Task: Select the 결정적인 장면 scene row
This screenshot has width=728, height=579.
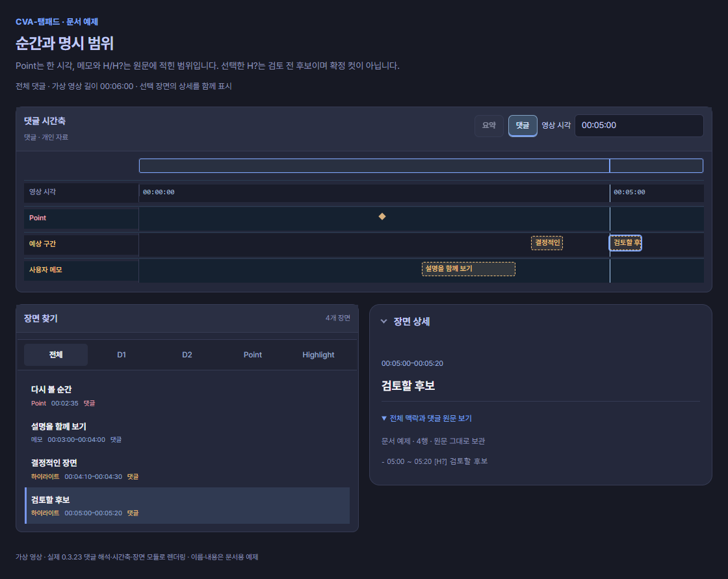Action: point(187,469)
